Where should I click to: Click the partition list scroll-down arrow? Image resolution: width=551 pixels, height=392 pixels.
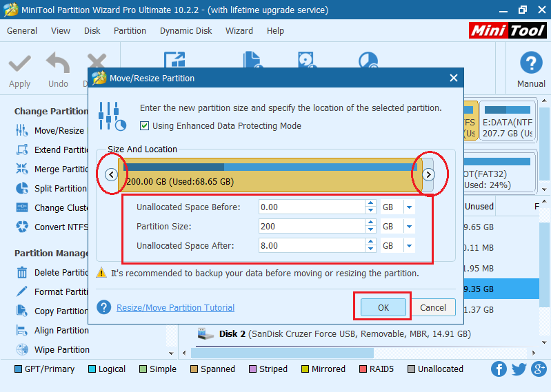coord(544,342)
